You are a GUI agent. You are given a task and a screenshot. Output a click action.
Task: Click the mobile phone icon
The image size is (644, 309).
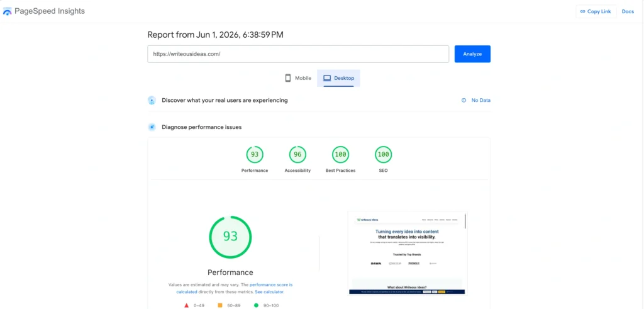[288, 78]
